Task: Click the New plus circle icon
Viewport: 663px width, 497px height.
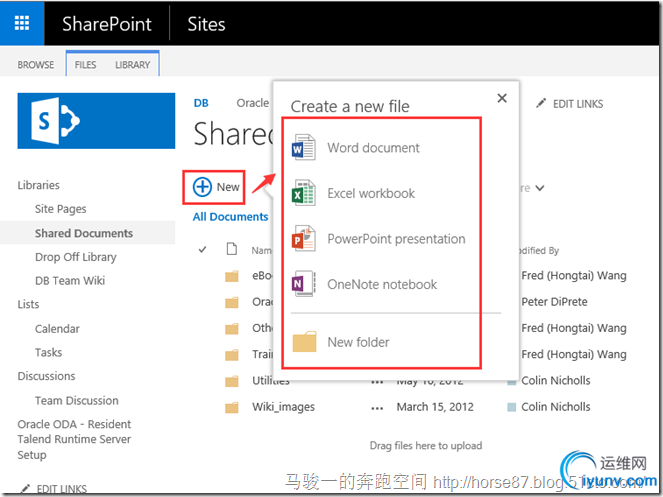Action: click(202, 187)
